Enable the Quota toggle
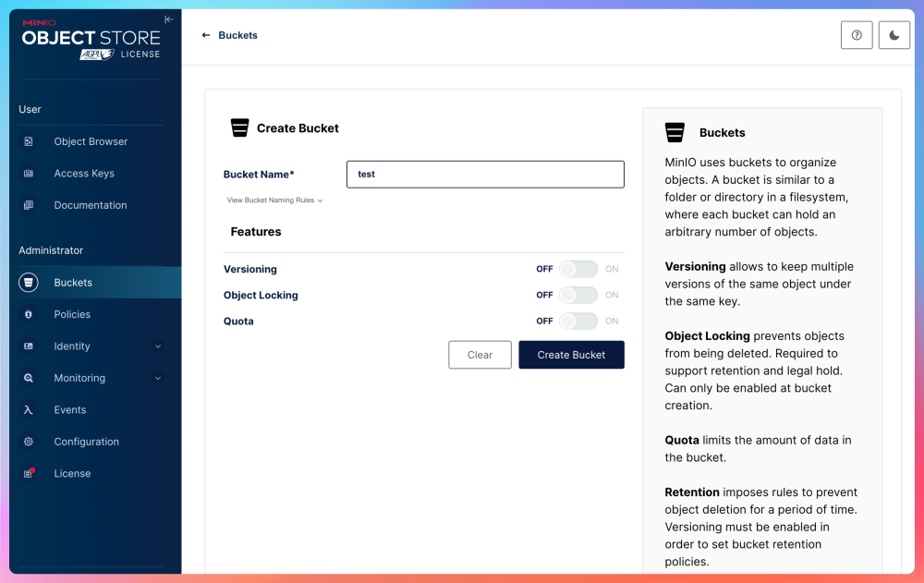924x583 pixels. click(578, 321)
